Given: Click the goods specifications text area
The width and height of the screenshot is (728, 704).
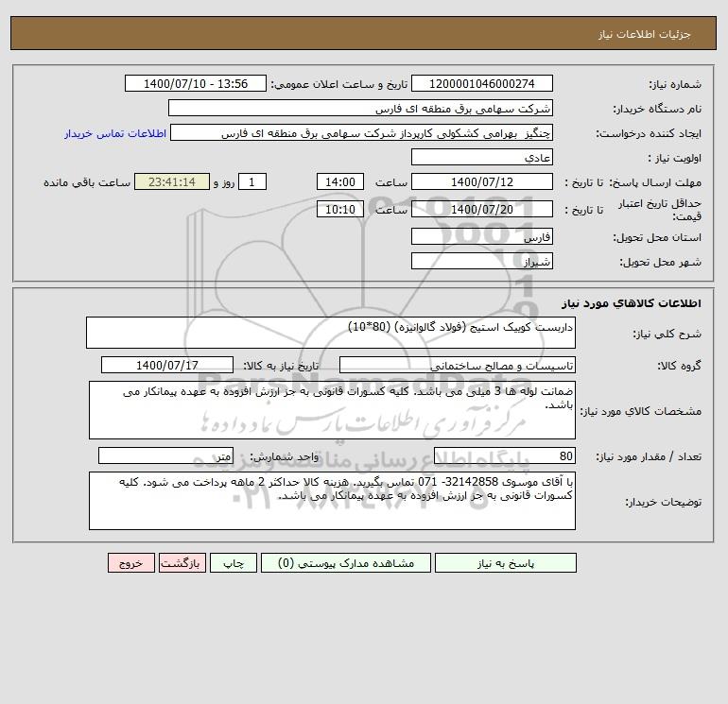Looking at the screenshot, I should coord(332,410).
